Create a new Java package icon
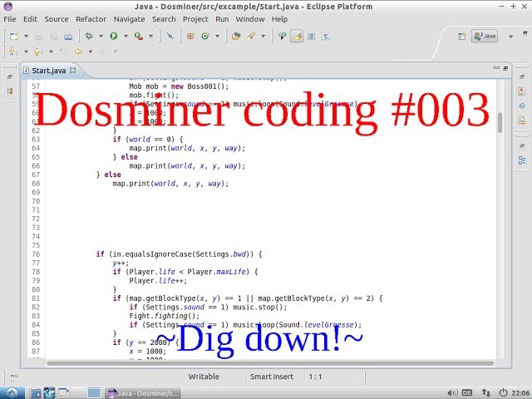Screen dimensions: 532x399 click(190, 36)
